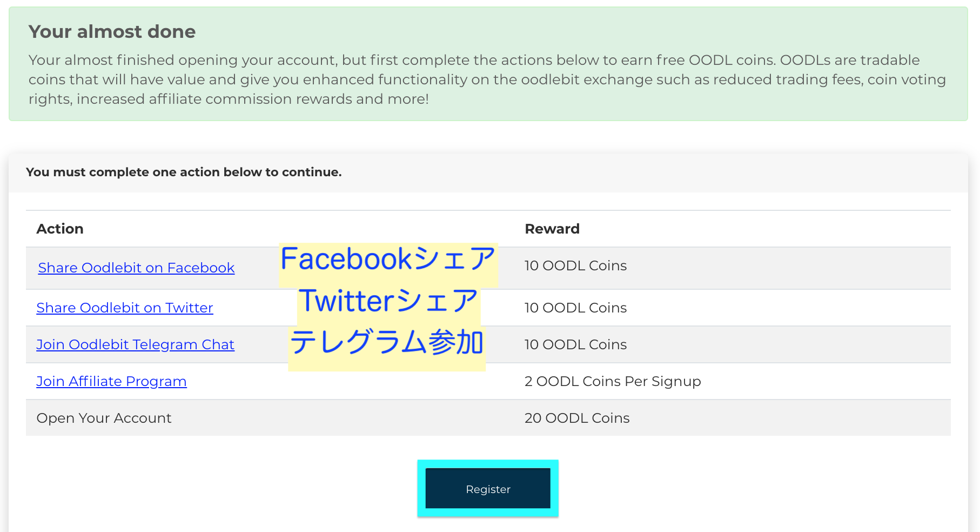Click the Share Oodlebit on Facebook link
980x532 pixels.
136,268
